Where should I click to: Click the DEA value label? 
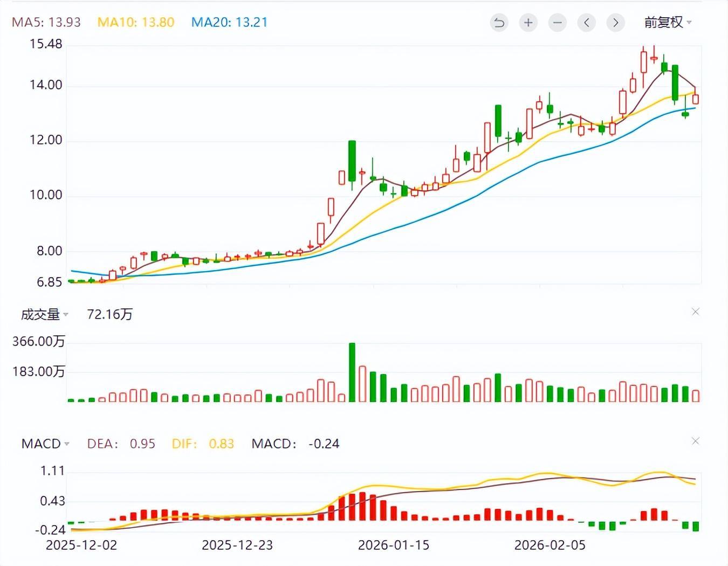tap(121, 444)
